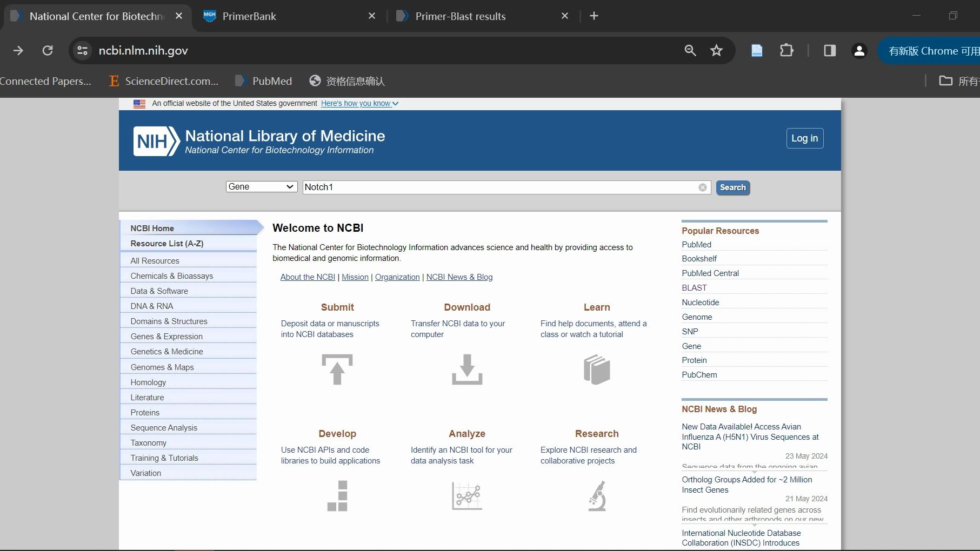Toggle the browser side panel
Viewport: 980px width, 551px height.
click(x=830, y=50)
